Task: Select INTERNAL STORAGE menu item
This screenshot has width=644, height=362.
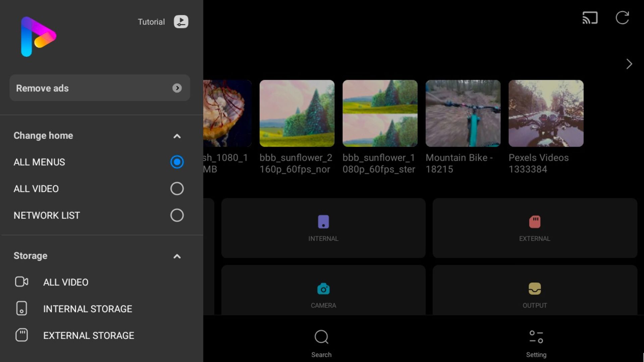Action: 88,308
